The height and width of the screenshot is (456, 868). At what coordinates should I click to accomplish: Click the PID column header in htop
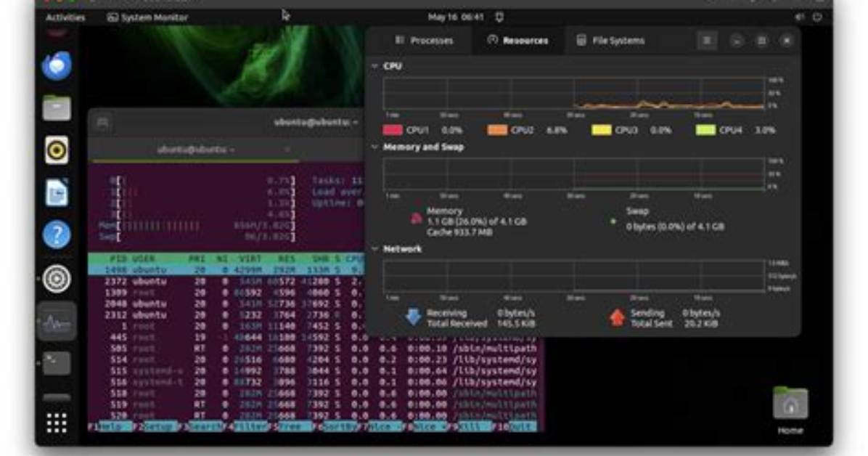tap(118, 258)
